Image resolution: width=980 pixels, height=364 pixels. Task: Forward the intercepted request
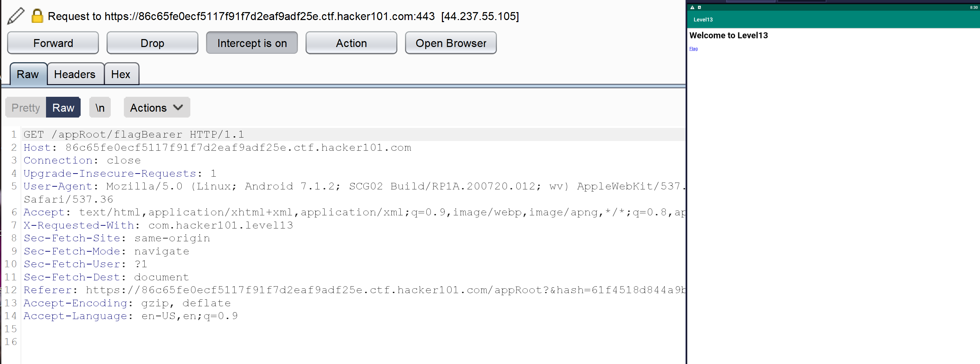pyautogui.click(x=53, y=43)
